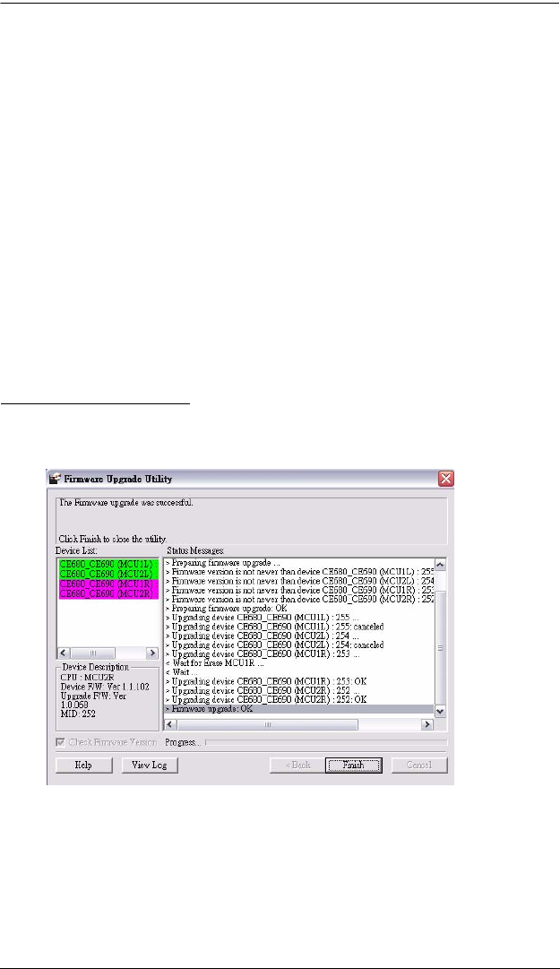Open Help for the upgrade utility
560x969 pixels.
pos(84,765)
